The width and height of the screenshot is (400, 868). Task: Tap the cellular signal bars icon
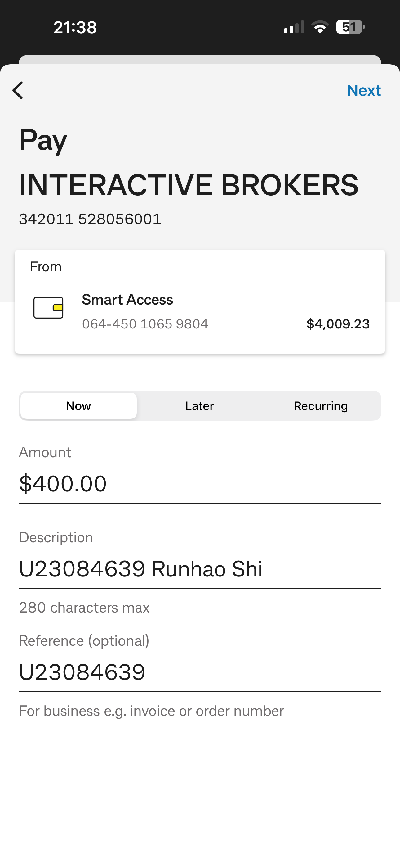294,27
